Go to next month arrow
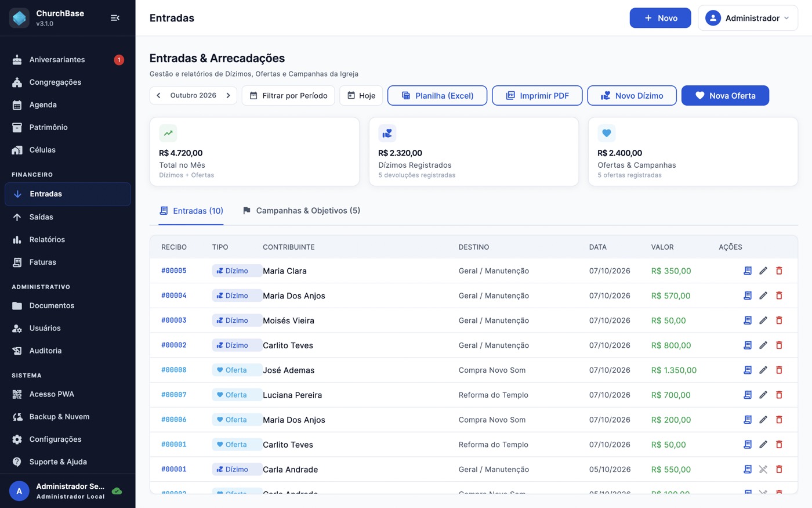 229,95
